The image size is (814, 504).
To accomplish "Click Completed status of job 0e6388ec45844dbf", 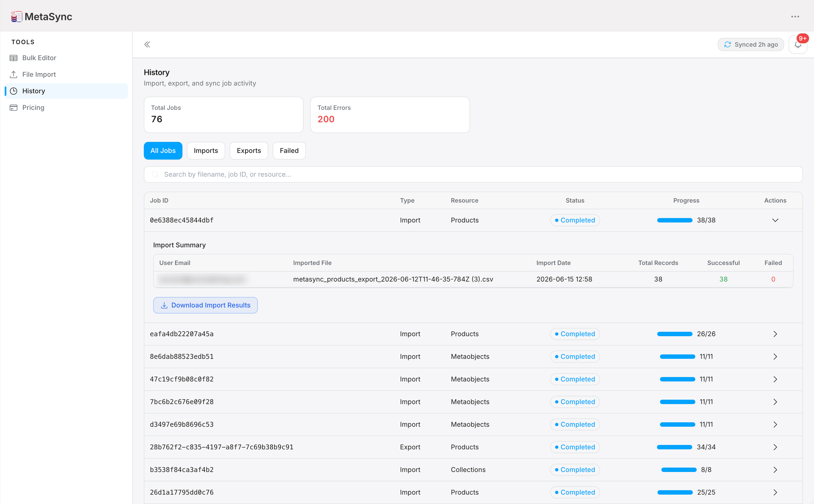I will [575, 220].
